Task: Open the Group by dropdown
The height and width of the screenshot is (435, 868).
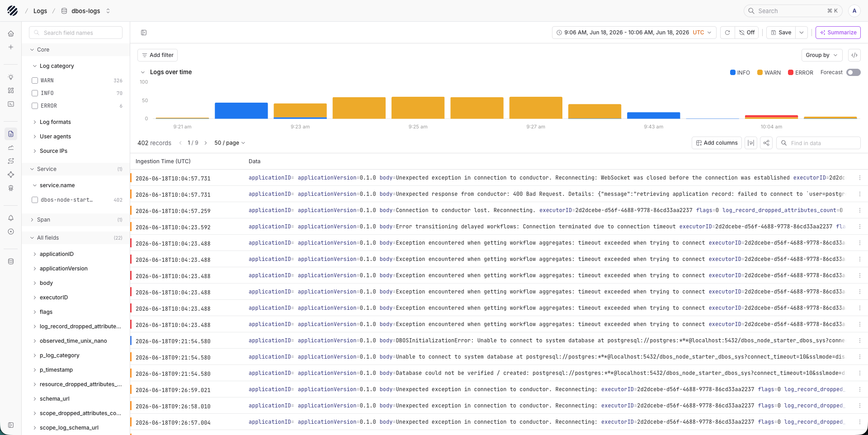Action: click(x=822, y=55)
